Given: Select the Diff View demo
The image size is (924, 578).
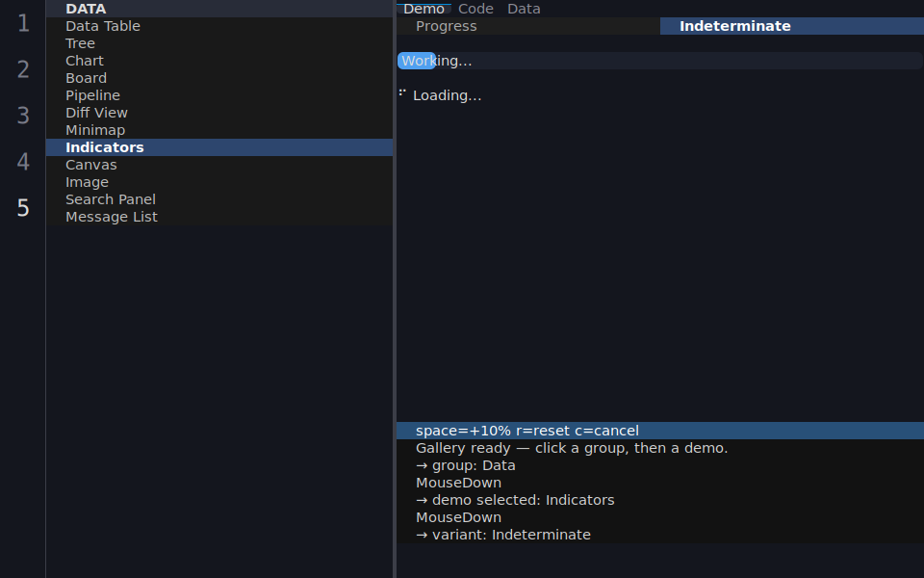Looking at the screenshot, I should tap(219, 113).
